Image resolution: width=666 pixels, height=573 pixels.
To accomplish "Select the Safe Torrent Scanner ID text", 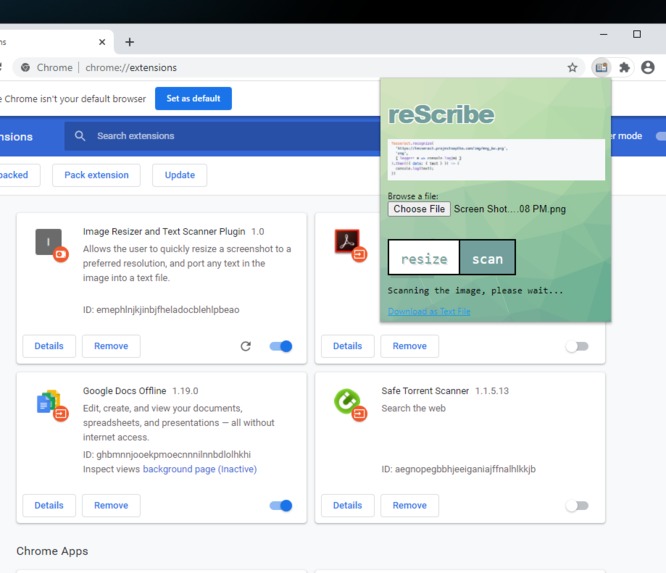I will [x=458, y=469].
